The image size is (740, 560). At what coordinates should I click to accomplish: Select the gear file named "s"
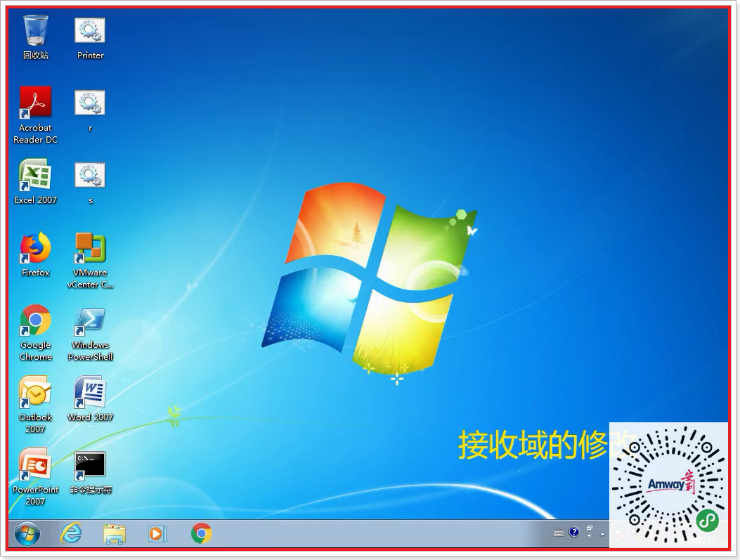tap(90, 183)
